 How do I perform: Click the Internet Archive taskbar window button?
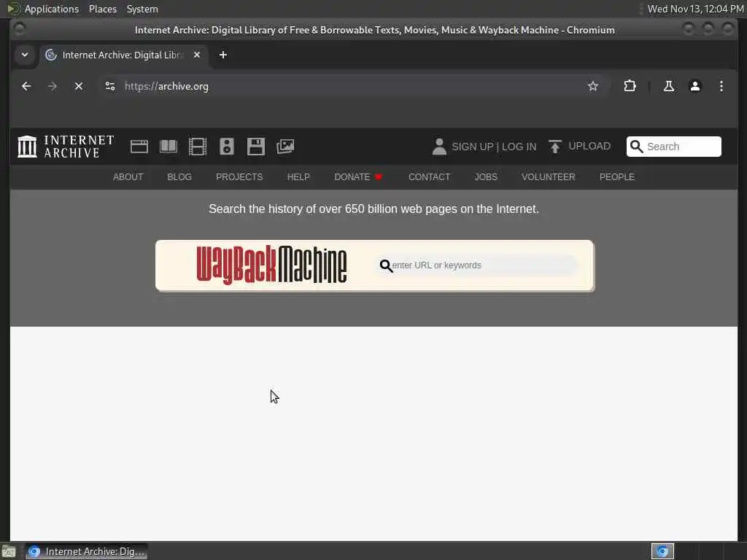coord(86,551)
